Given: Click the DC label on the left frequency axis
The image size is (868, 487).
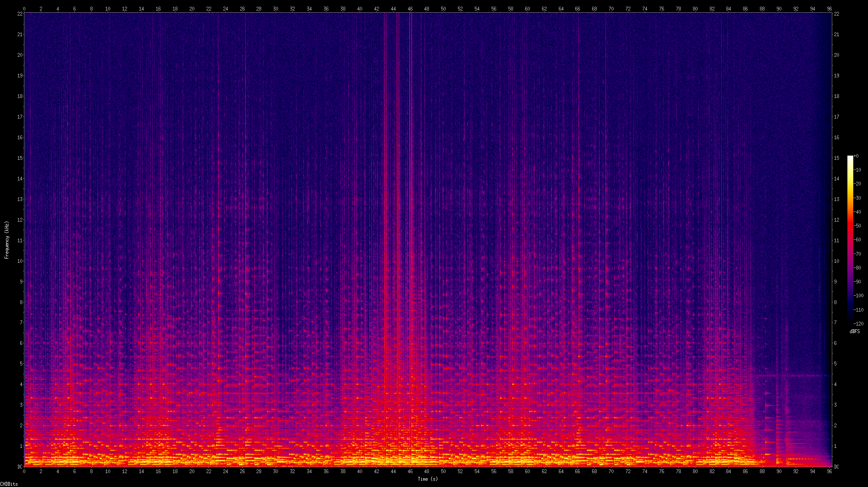Looking at the screenshot, I should [20, 466].
